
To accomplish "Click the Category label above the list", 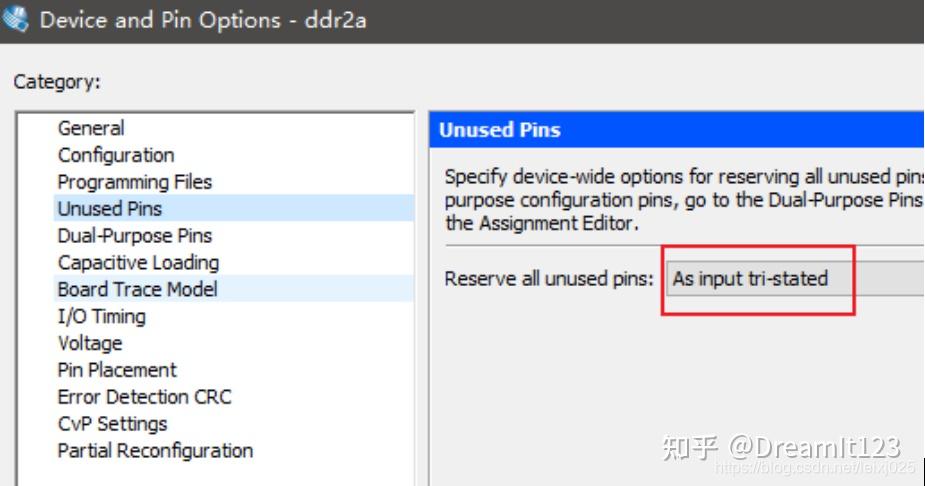I will (57, 83).
